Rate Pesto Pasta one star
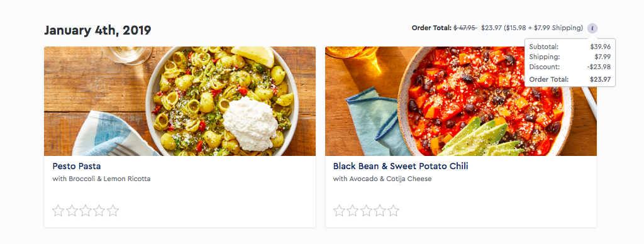 click(58, 211)
